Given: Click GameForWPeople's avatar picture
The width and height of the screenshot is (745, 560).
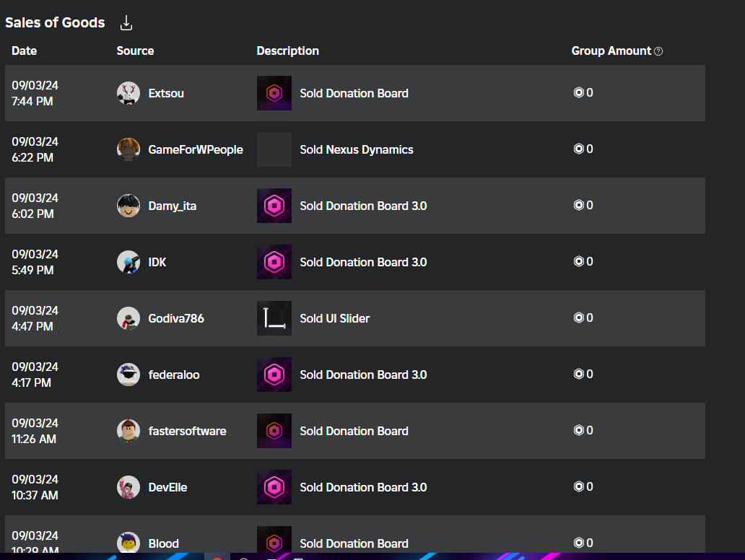Looking at the screenshot, I should pos(128,149).
